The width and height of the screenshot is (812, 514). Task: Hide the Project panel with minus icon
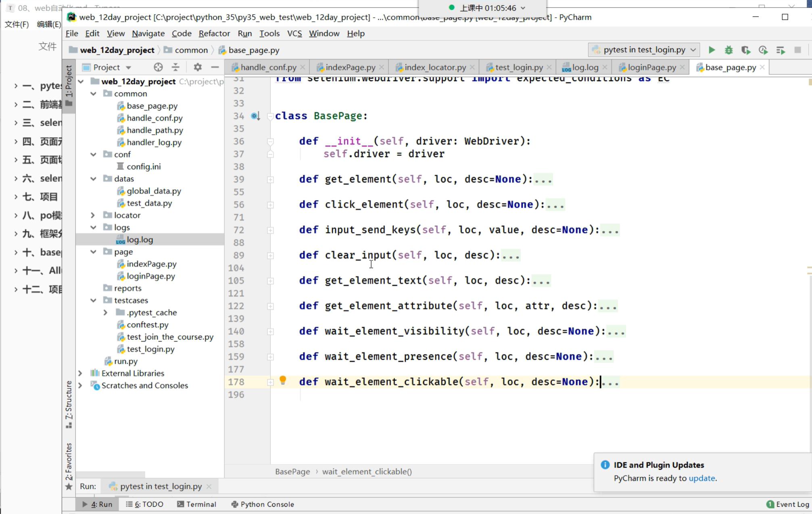(x=215, y=67)
